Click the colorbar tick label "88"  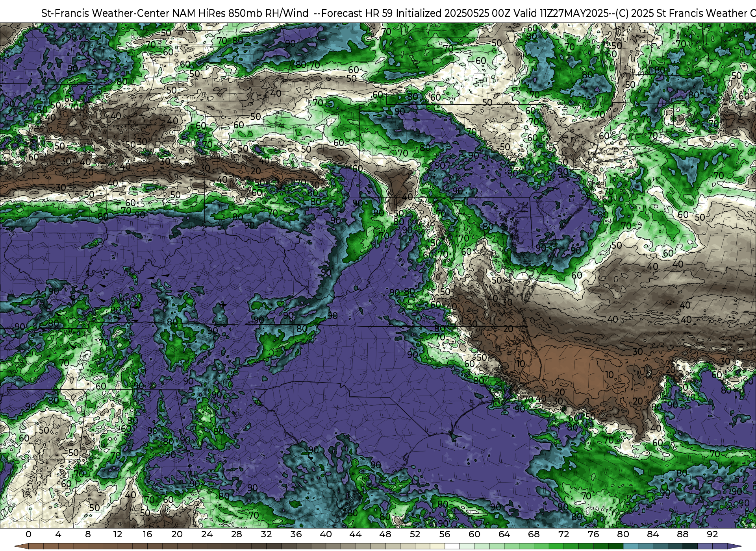(x=683, y=534)
